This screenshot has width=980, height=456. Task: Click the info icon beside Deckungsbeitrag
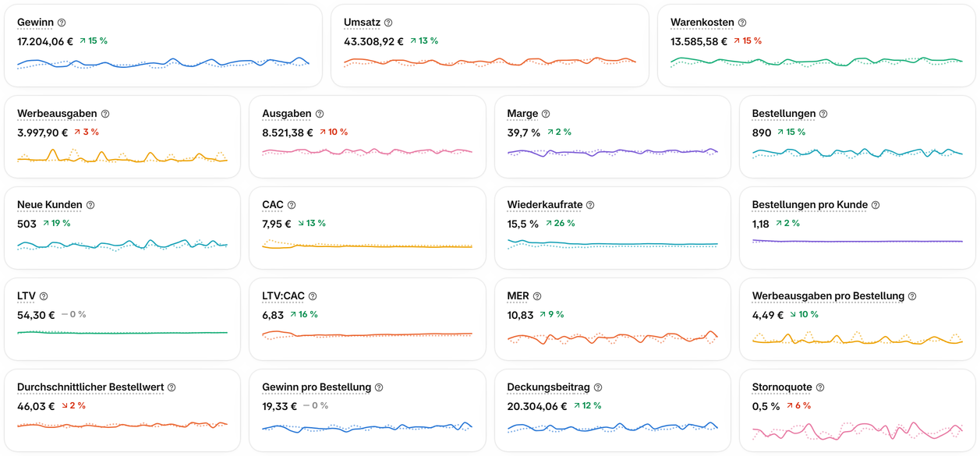(x=598, y=387)
